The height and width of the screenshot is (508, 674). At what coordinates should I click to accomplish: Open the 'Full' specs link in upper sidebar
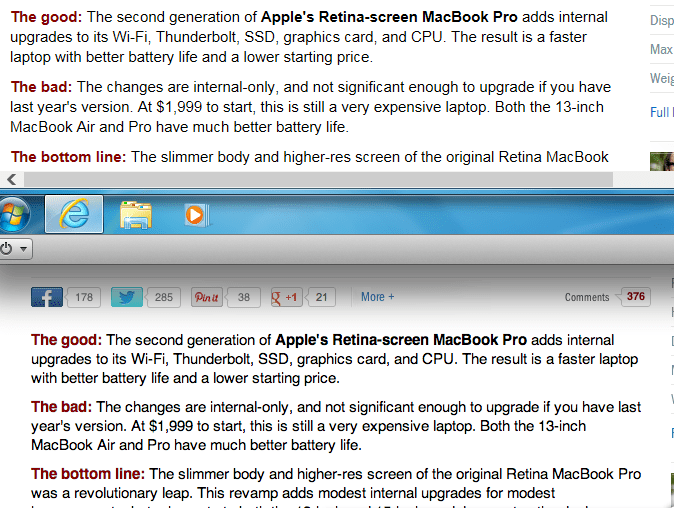click(662, 112)
